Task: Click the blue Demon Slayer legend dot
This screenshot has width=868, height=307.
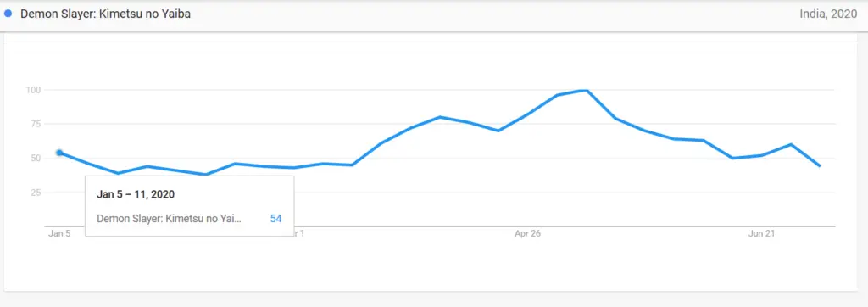Action: click(8, 14)
